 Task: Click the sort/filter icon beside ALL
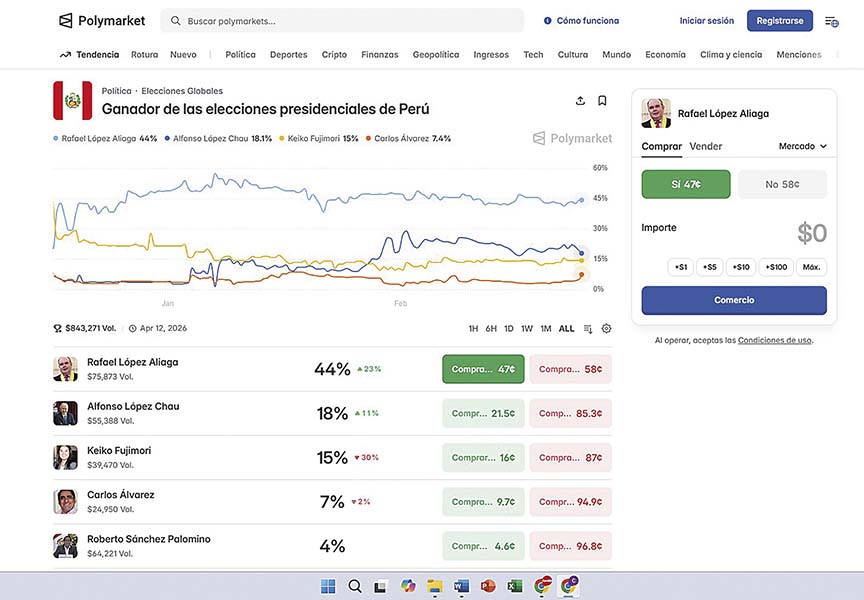[x=588, y=328]
